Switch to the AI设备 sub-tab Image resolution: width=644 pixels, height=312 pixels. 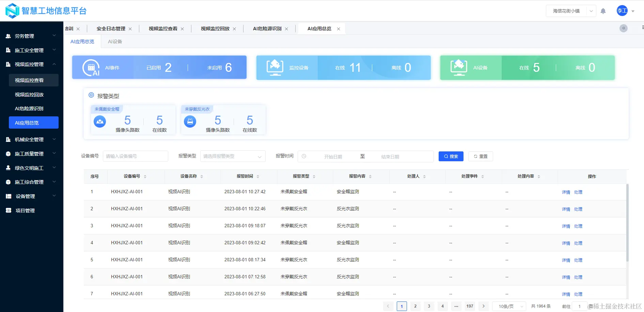click(115, 41)
